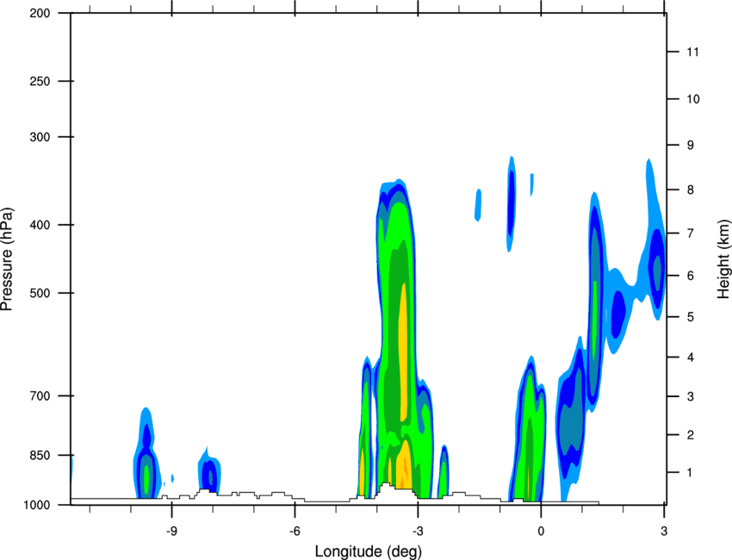The width and height of the screenshot is (732, 560).
Task: Click the -9 longitude tick label
Action: point(171,531)
